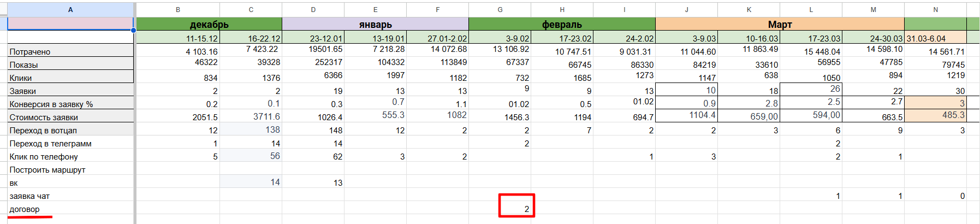
Task: Click the orange cell with value 485.3
Action: (x=935, y=115)
